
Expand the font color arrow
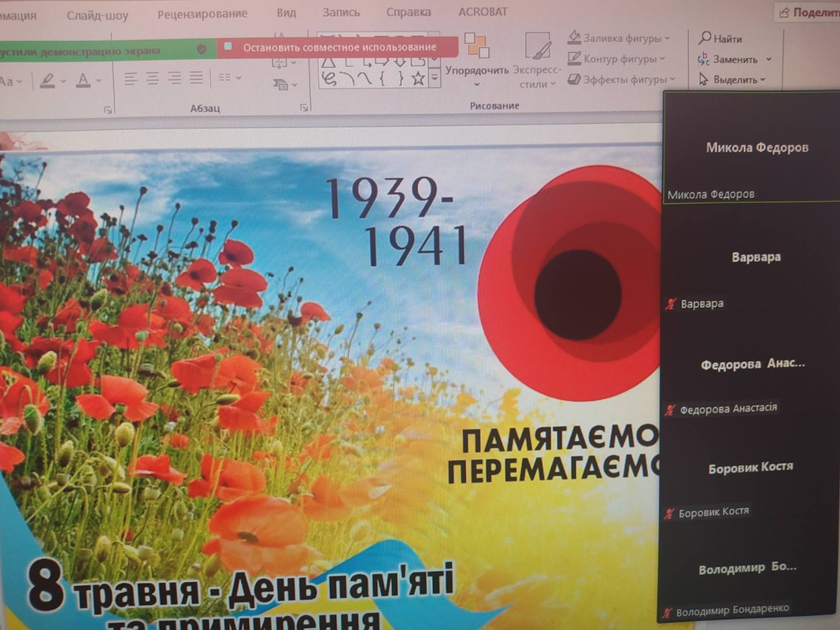coord(98,81)
